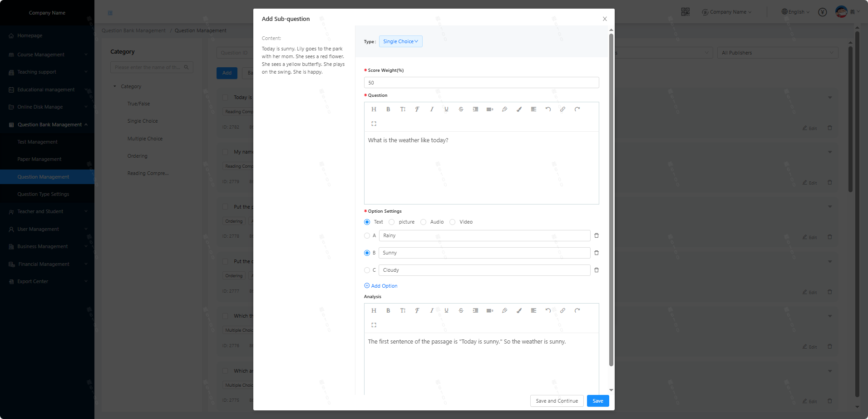Delete option A Rainy with trash icon
The image size is (868, 419).
pyautogui.click(x=597, y=235)
